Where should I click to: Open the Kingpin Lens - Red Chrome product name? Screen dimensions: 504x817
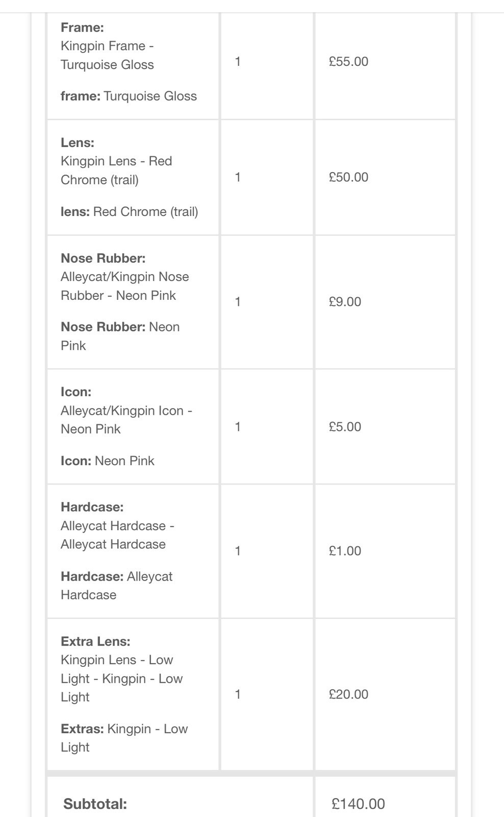click(116, 171)
